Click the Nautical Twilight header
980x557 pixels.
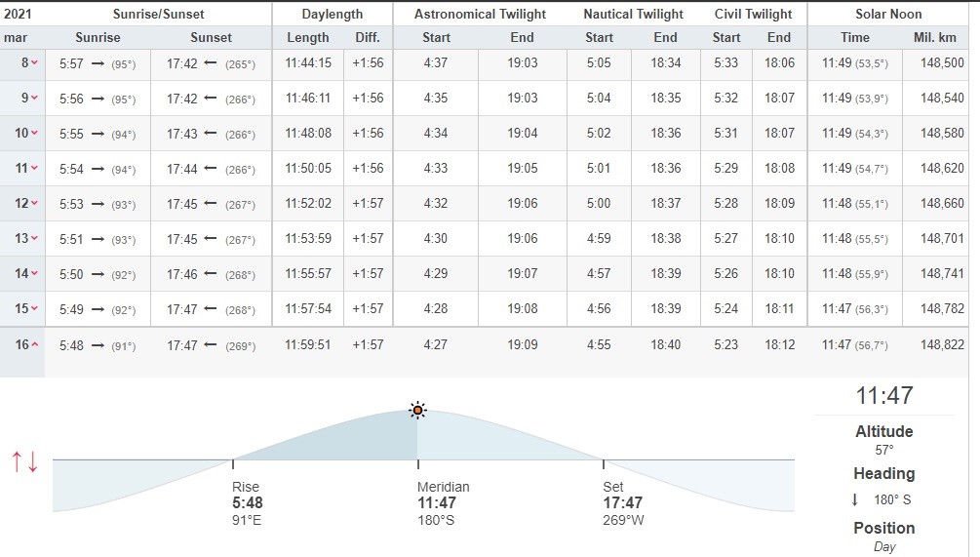633,14
